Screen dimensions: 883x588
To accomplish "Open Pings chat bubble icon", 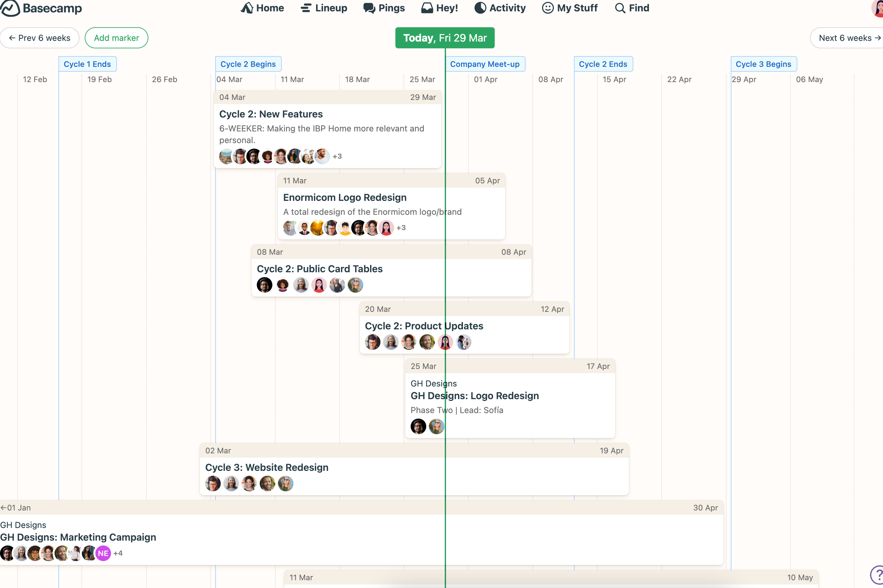I will [x=369, y=8].
